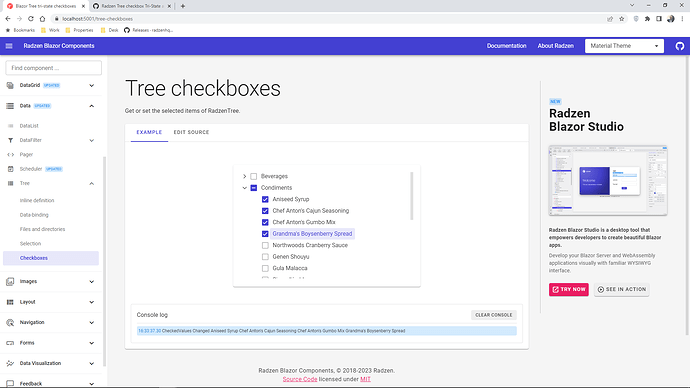
Task: Click the DataGrid sidebar icon
Action: (x=10, y=85)
